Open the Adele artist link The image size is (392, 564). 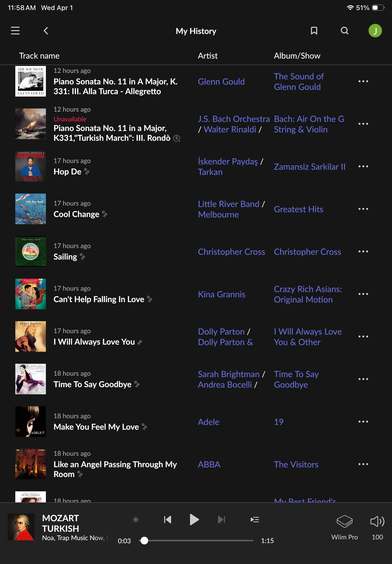click(x=208, y=422)
